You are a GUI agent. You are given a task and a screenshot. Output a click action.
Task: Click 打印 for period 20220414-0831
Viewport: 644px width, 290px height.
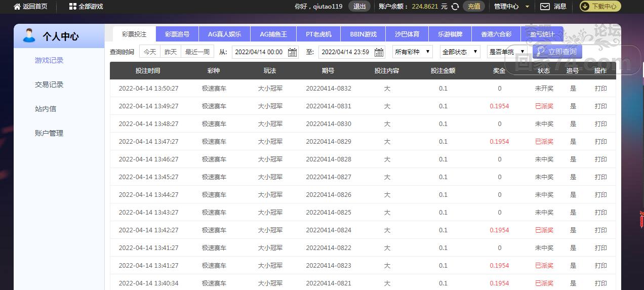(601, 106)
